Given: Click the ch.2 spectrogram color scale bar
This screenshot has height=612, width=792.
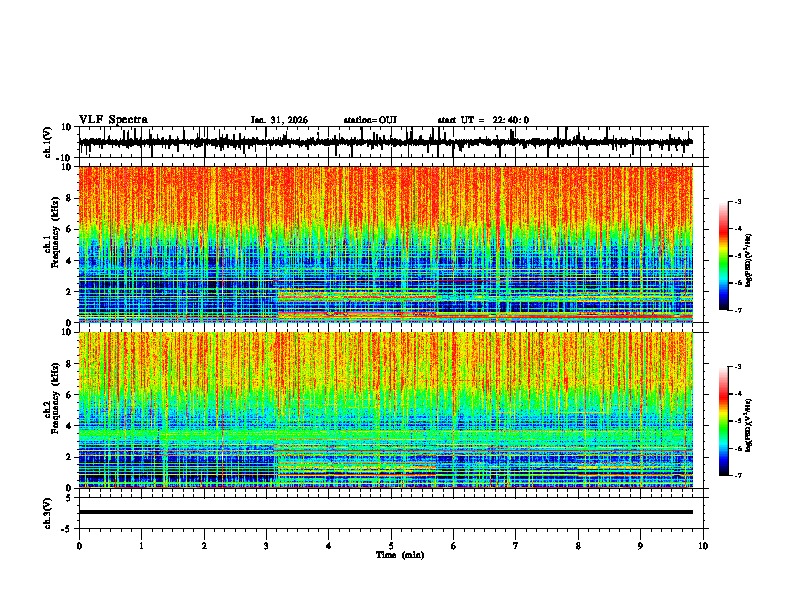Looking at the screenshot, I should (x=724, y=421).
